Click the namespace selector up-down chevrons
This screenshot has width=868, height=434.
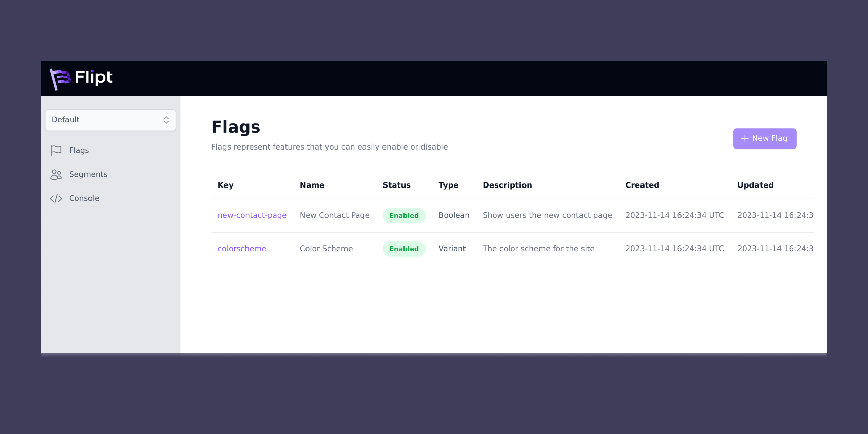click(x=166, y=120)
